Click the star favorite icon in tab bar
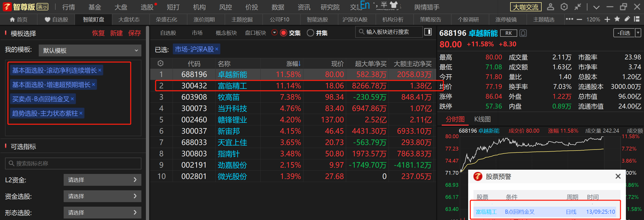 click(x=617, y=19)
